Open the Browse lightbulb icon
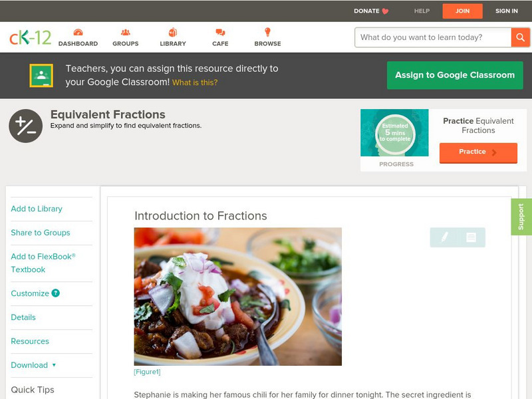The height and width of the screenshot is (399, 532). coord(268,32)
